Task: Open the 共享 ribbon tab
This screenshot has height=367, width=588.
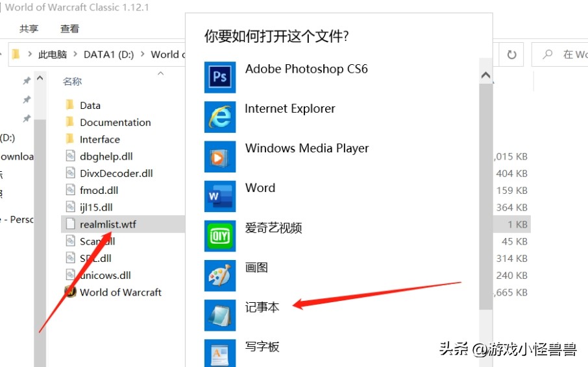Action: pos(29,29)
